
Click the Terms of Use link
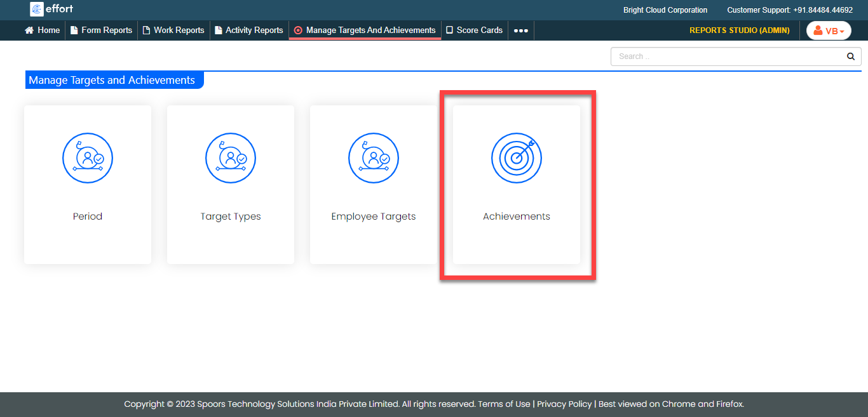pos(504,404)
